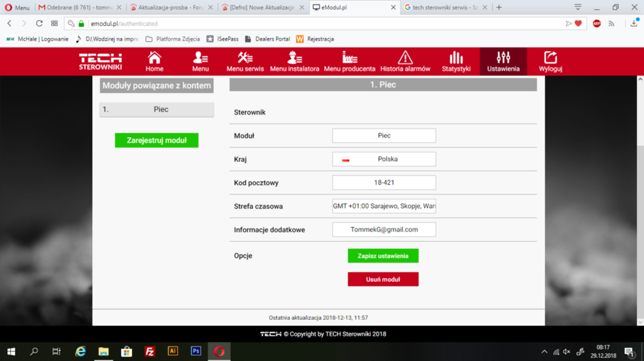Open the user Menu icon
644x361 pixels.
point(200,58)
